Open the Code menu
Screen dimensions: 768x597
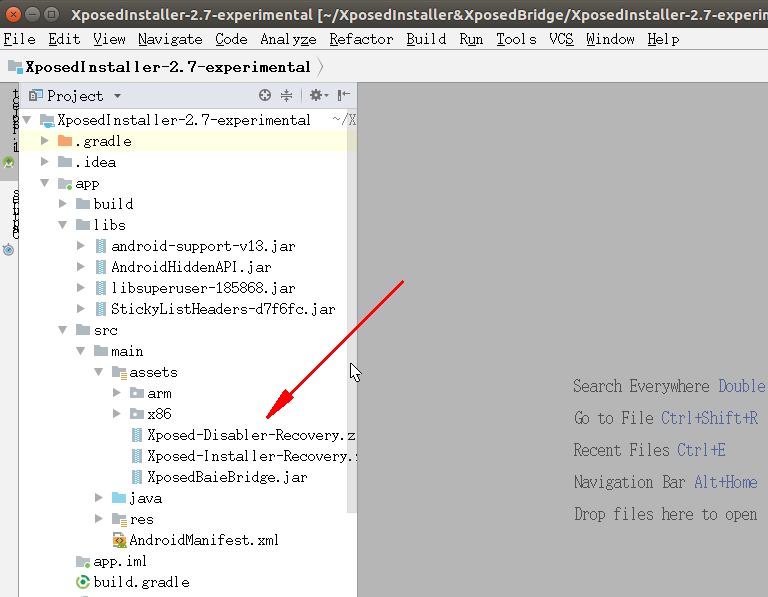[x=231, y=39]
